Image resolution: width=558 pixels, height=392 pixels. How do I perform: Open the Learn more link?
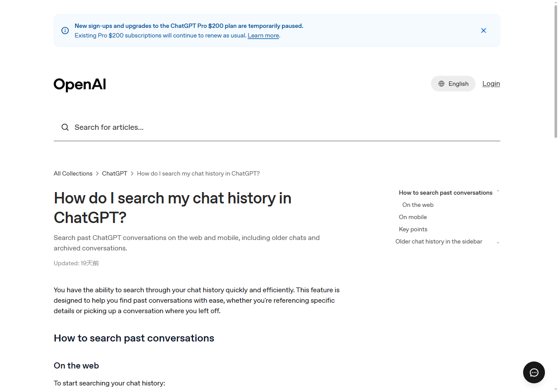coord(263,36)
